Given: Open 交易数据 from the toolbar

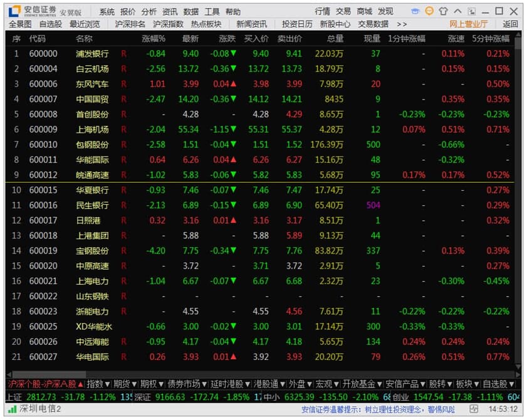Looking at the screenshot, I should 373,24.
